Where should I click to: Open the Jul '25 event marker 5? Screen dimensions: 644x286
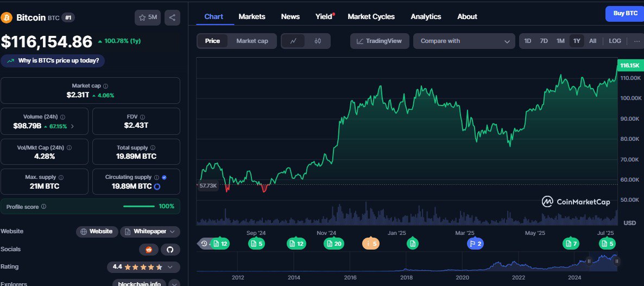click(608, 244)
